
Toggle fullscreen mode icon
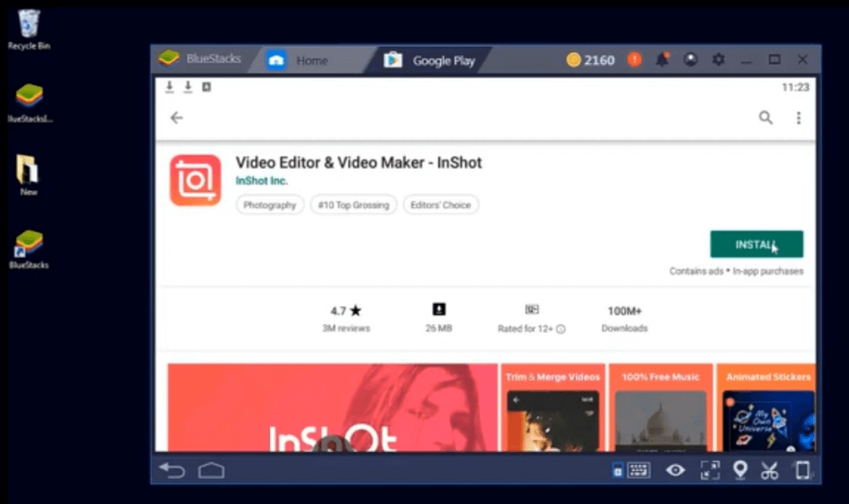[710, 470]
